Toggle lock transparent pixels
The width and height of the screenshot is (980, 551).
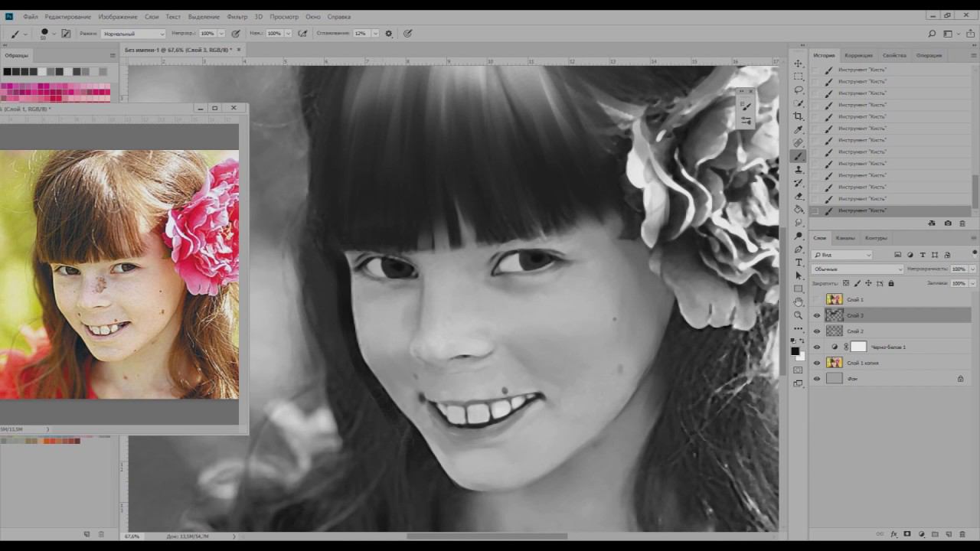pos(846,283)
